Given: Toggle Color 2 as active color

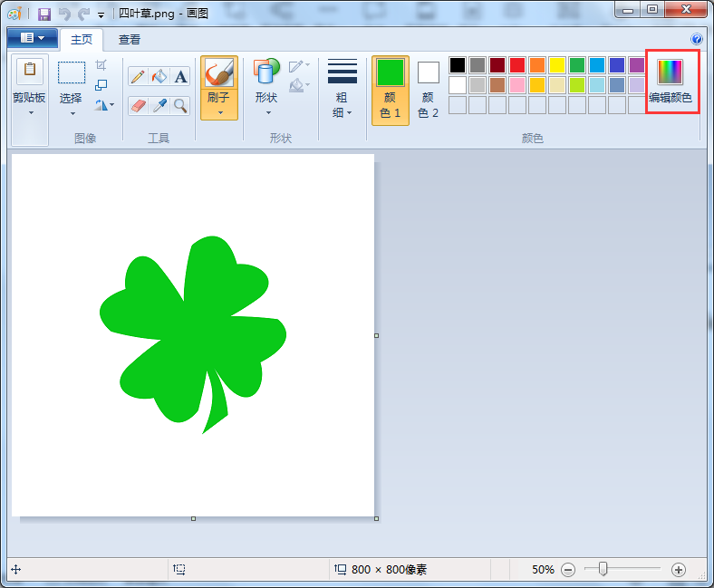Looking at the screenshot, I should coord(428,91).
